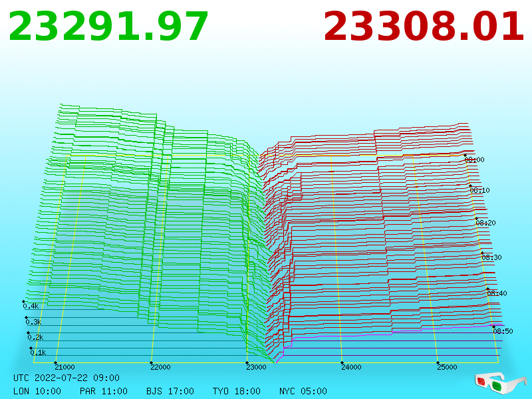Screen dimensions: 532x399
Task: Click the 08:10 time axis marker
Action: pos(479,190)
